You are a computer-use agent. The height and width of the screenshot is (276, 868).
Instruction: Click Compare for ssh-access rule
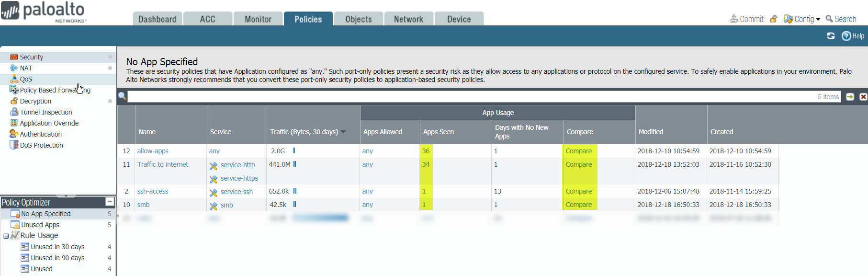point(579,191)
